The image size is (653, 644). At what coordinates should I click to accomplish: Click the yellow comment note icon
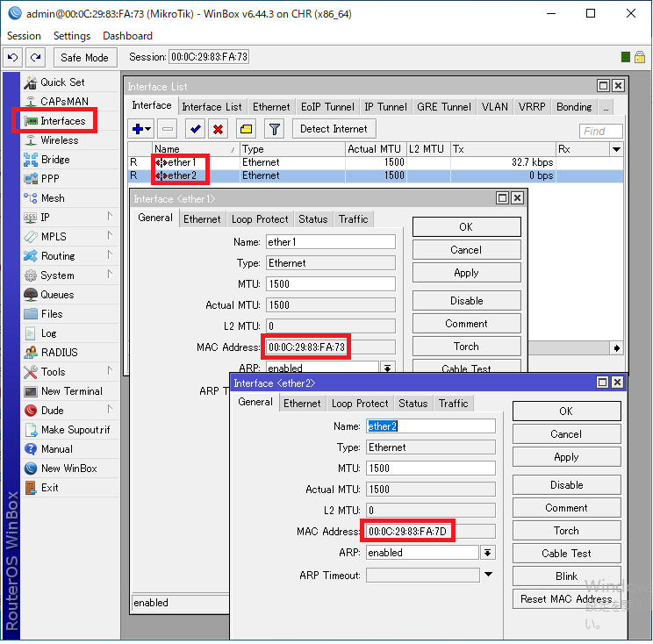pos(246,129)
